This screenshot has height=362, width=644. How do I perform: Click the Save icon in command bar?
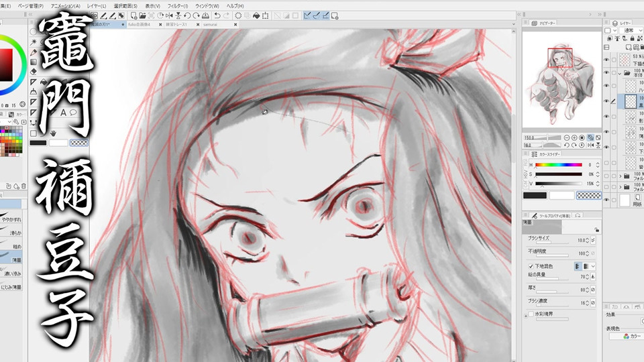tap(205, 15)
